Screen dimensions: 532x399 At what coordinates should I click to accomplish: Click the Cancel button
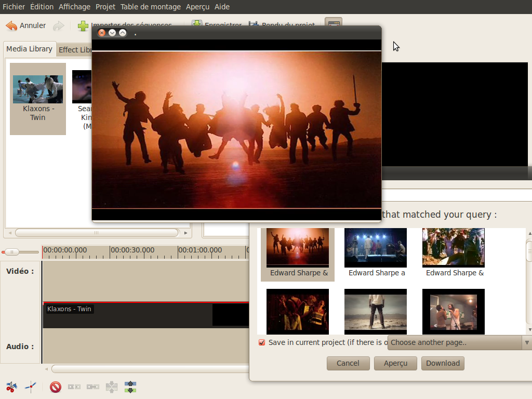pos(348,363)
